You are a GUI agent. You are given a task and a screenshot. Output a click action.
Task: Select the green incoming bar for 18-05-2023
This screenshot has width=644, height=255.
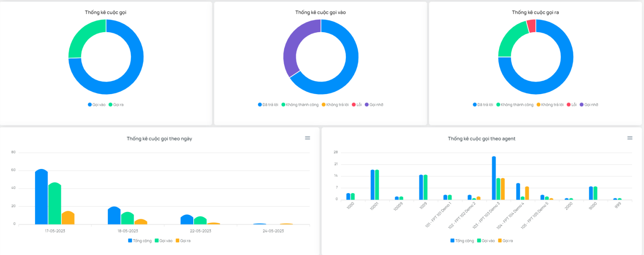[128, 218]
